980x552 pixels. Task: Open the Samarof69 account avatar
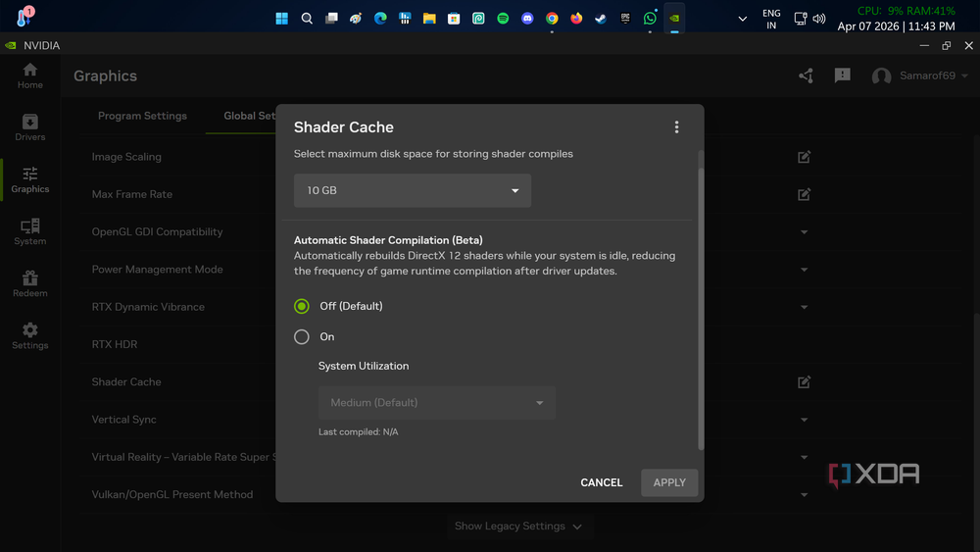(881, 76)
